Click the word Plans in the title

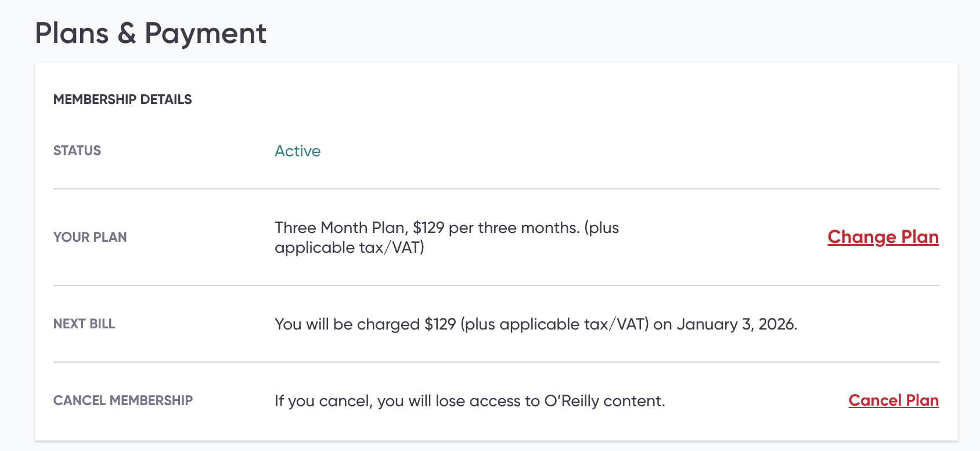[x=72, y=33]
